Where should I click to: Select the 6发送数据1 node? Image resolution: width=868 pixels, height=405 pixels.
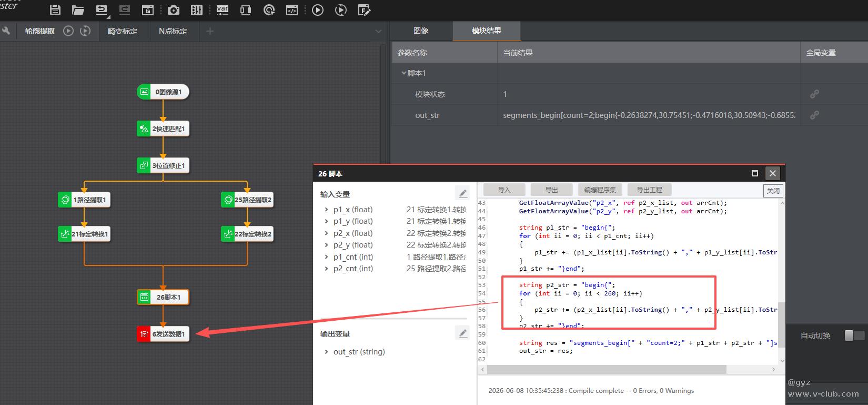coord(163,334)
